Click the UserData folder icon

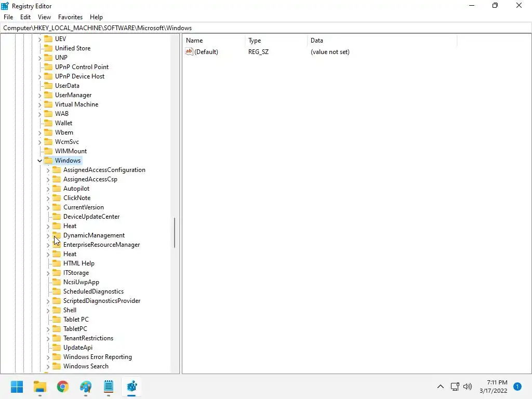(x=48, y=86)
